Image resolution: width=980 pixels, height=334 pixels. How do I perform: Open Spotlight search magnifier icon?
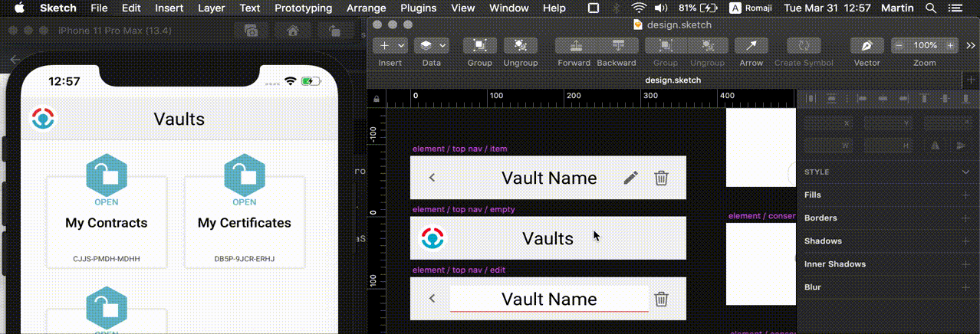[931, 8]
